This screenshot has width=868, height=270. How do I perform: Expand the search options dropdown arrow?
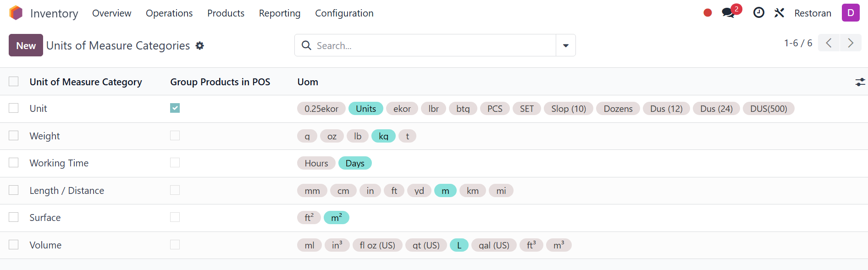566,45
